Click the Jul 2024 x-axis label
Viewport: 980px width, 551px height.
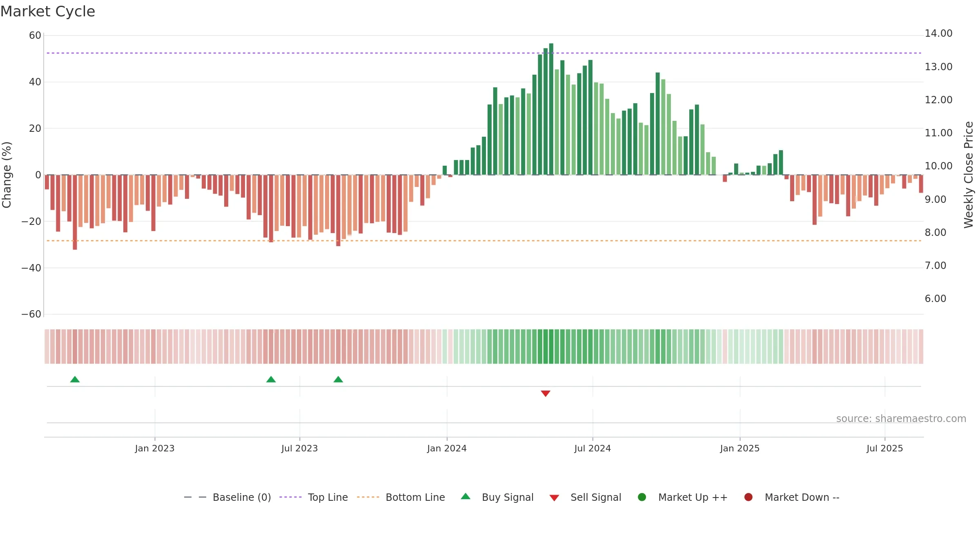tap(593, 449)
